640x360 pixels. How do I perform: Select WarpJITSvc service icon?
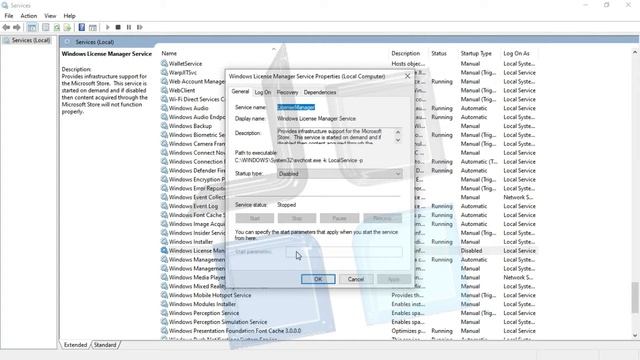164,72
